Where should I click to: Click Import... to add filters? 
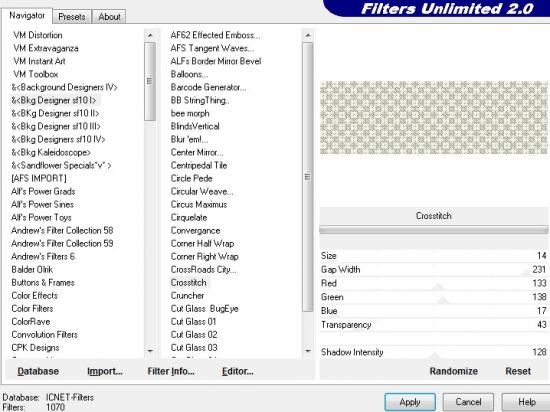point(105,371)
